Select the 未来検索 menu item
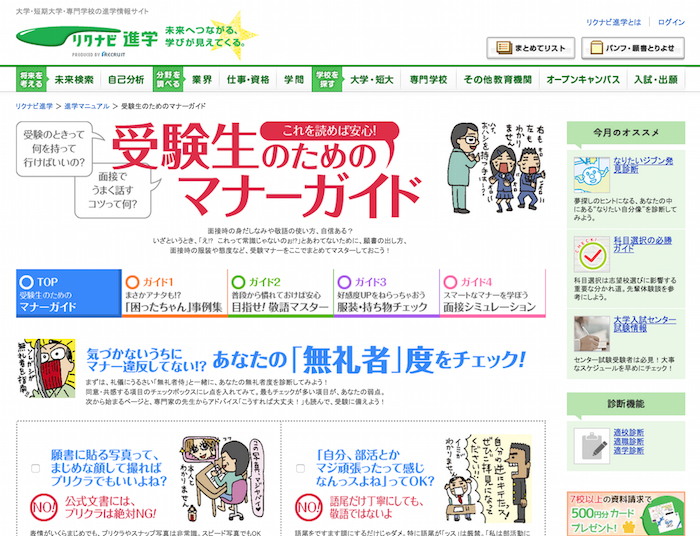The image size is (700, 536). pos(74,80)
